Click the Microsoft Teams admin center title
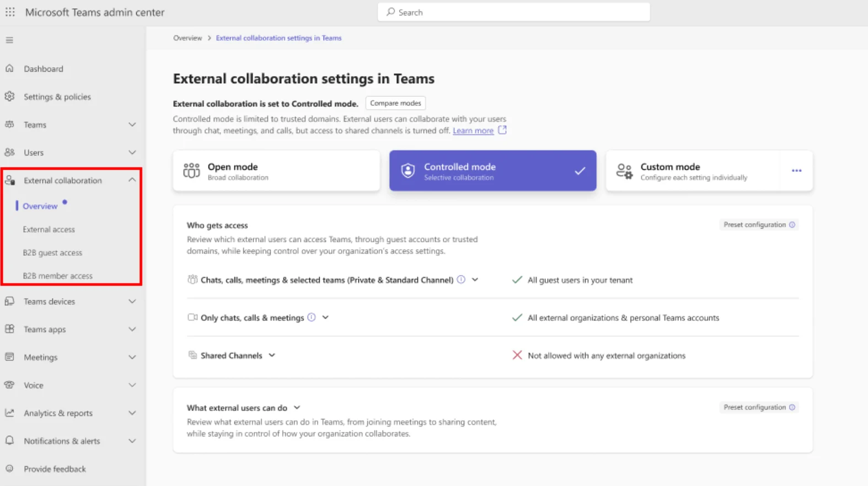 [x=95, y=12]
